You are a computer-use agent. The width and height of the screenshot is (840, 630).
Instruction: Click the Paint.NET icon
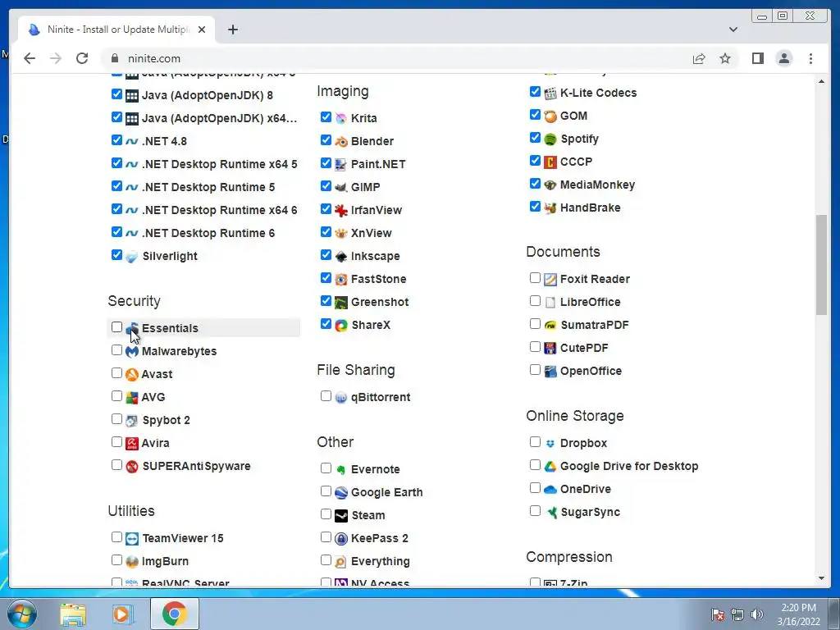pos(340,164)
